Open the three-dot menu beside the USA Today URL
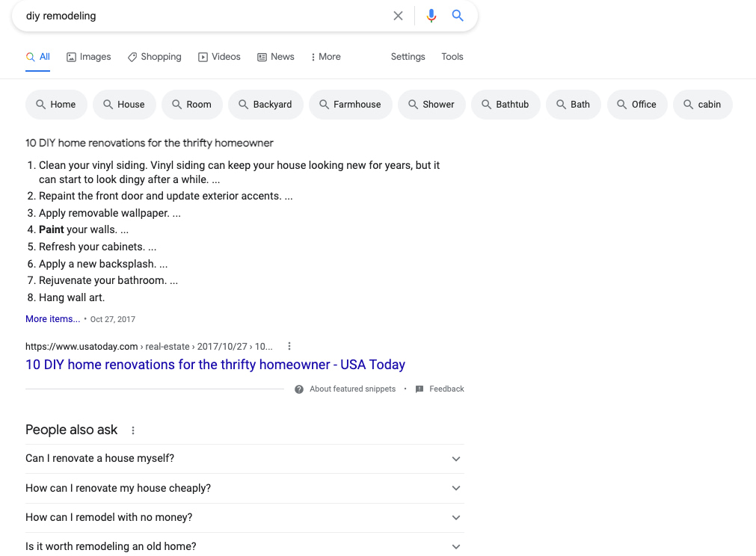The image size is (756, 556). tap(289, 347)
